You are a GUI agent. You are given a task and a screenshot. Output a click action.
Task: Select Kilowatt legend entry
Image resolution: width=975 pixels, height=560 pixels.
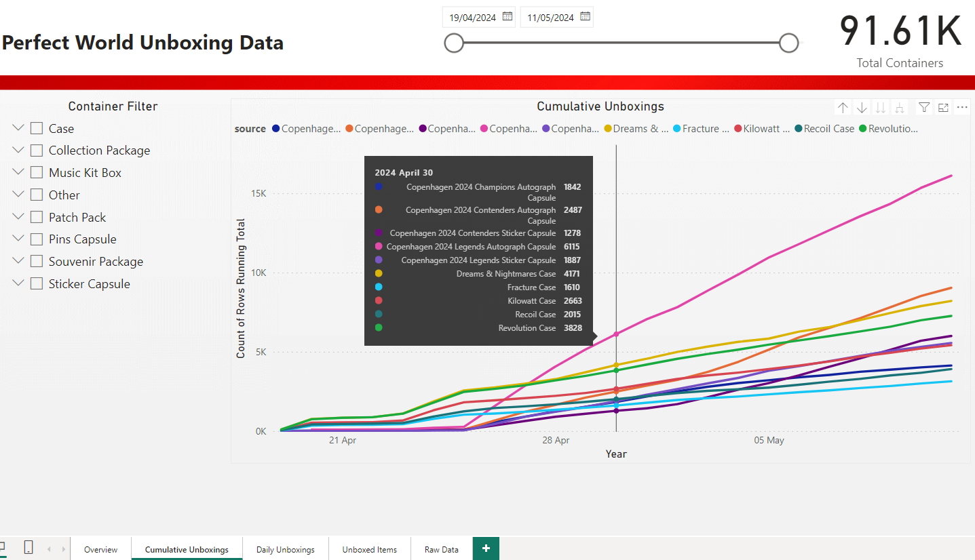coord(761,129)
